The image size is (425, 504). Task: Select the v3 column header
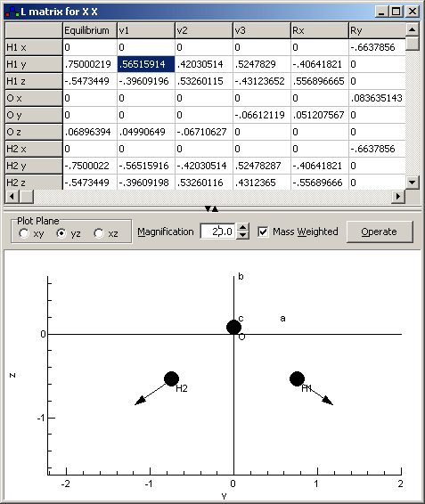point(262,30)
